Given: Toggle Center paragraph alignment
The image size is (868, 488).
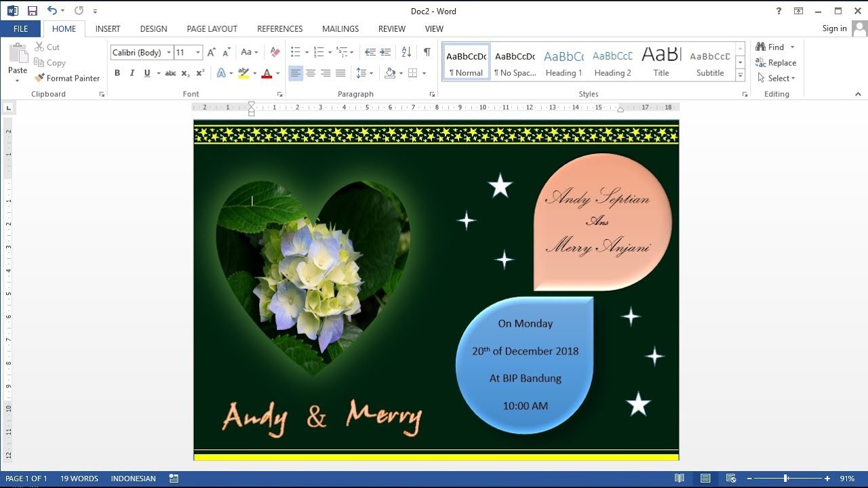Looking at the screenshot, I should point(311,73).
